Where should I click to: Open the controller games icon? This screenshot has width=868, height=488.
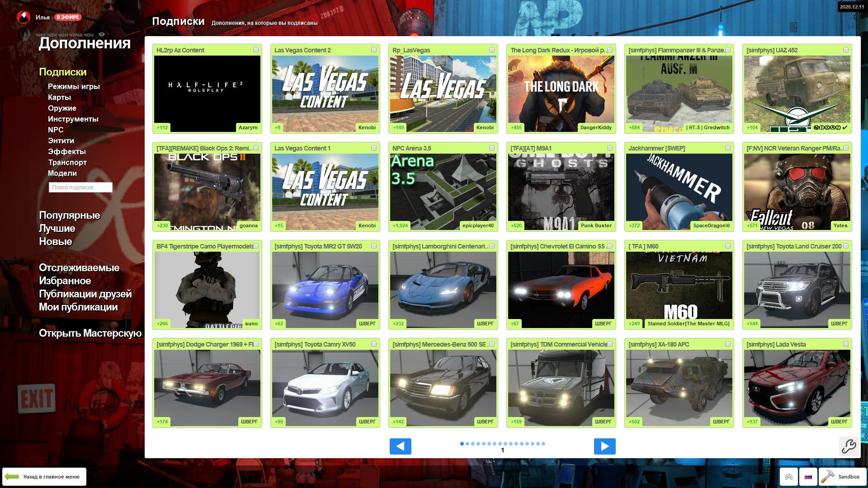(789, 477)
